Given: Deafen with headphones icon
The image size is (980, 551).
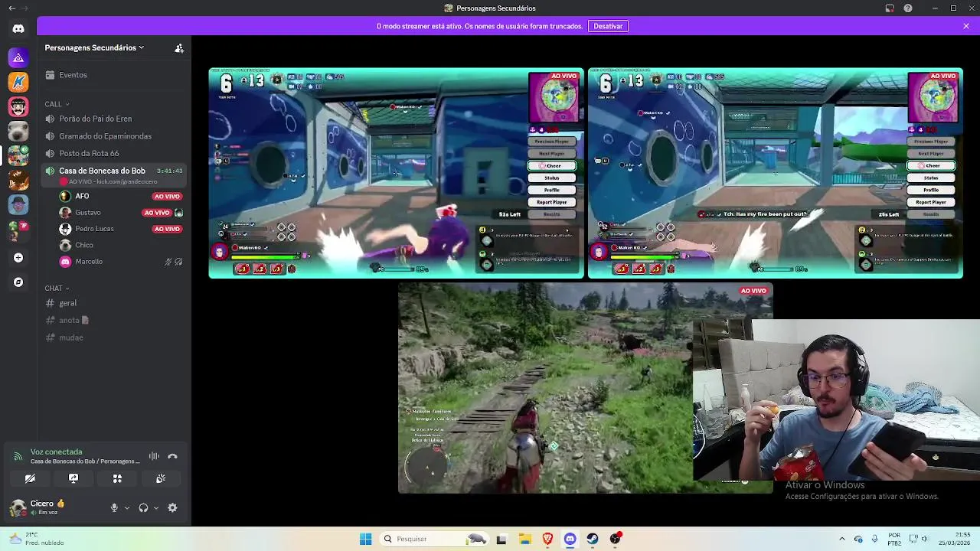Looking at the screenshot, I should point(143,507).
